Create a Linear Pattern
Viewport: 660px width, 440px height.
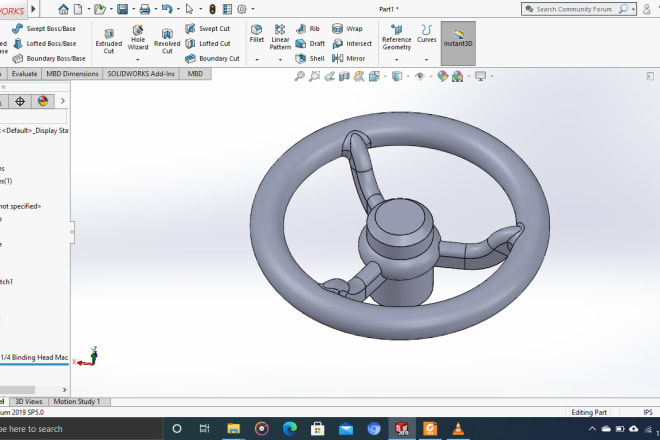pos(280,37)
